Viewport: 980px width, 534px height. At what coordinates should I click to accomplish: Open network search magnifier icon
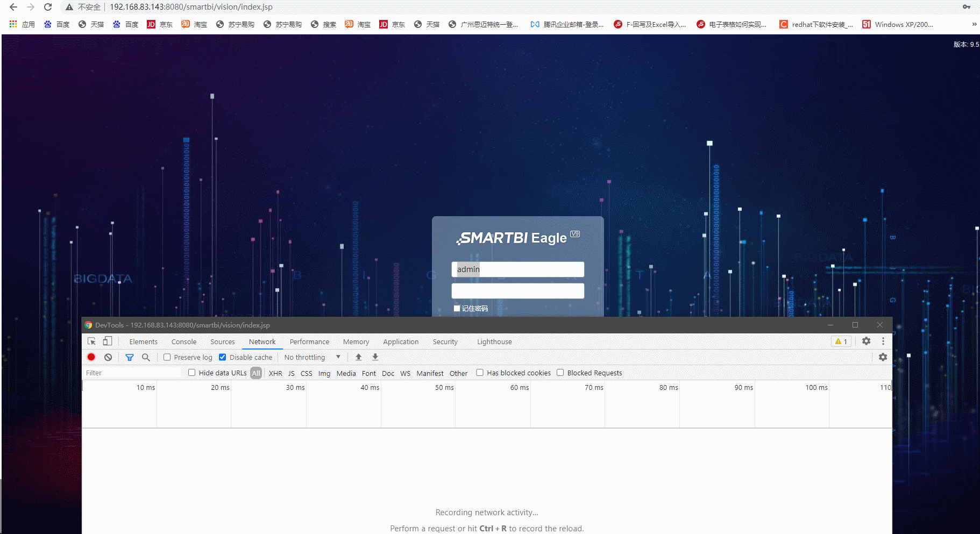click(146, 357)
